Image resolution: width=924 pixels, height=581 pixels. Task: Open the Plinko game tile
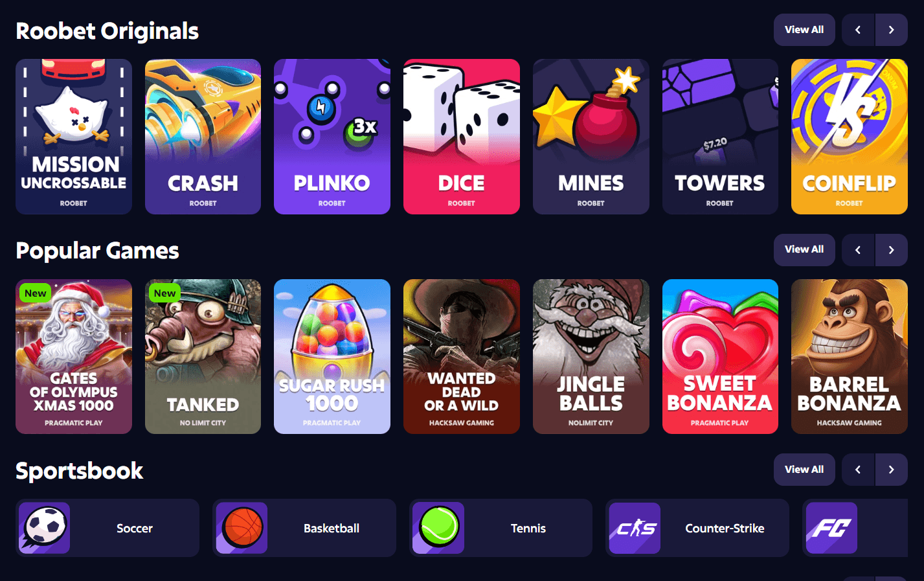point(332,137)
